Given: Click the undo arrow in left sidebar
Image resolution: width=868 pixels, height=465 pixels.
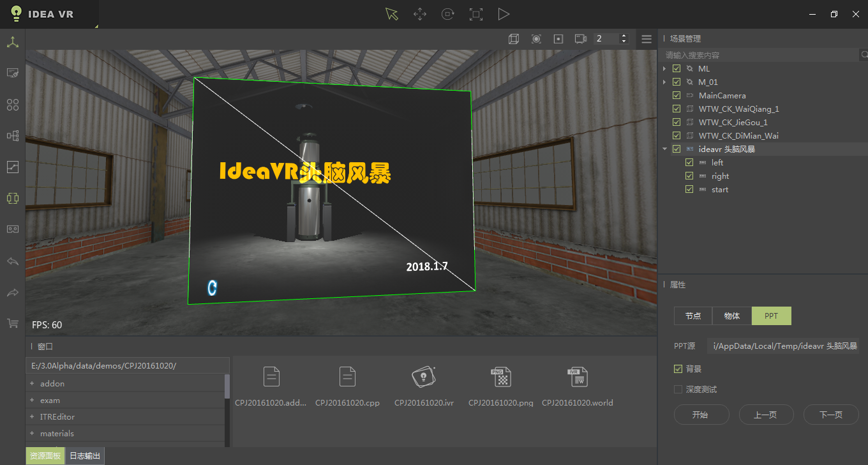Looking at the screenshot, I should pyautogui.click(x=12, y=261).
